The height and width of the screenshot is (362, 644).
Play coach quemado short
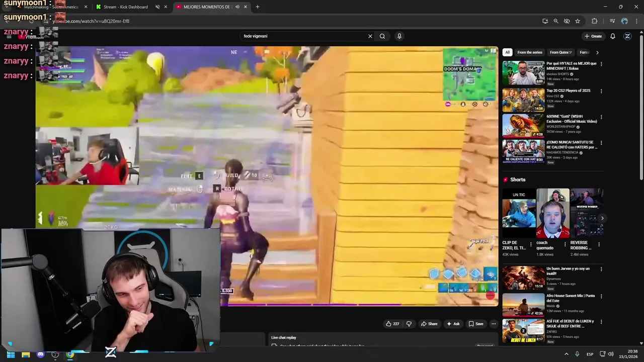[x=552, y=213]
